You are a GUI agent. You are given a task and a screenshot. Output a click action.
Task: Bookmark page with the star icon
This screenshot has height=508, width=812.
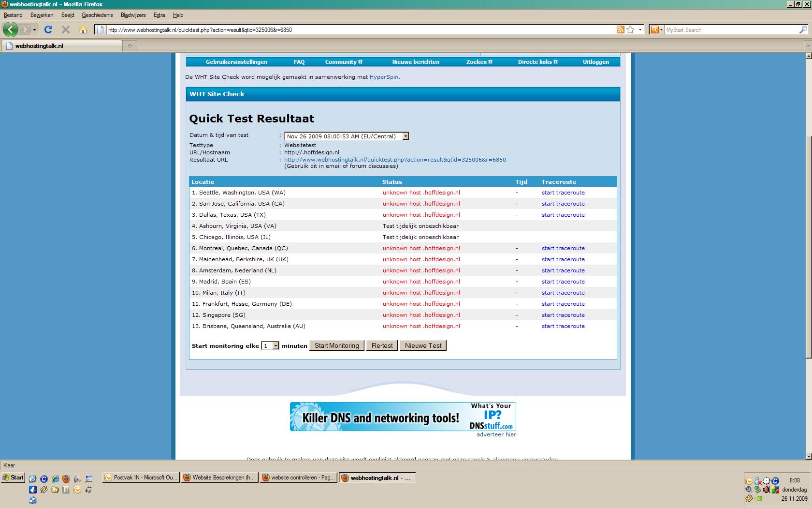coord(630,30)
